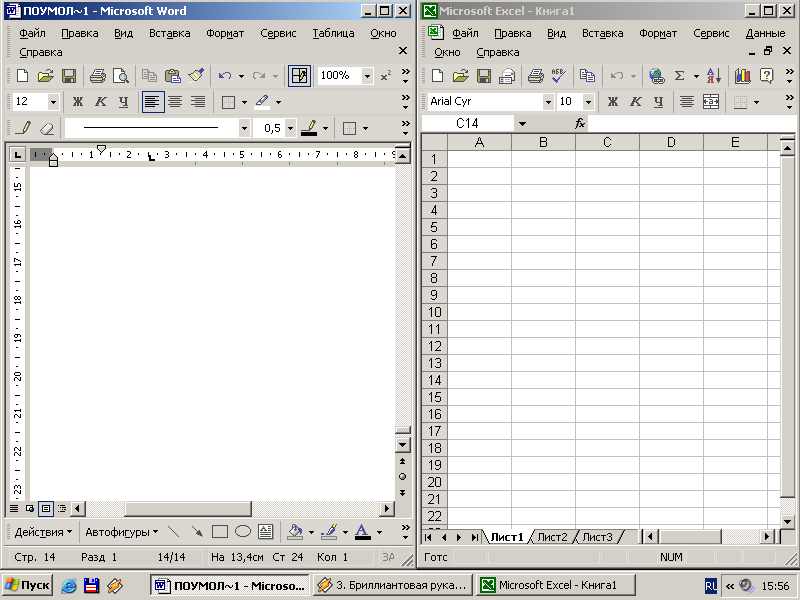The width and height of the screenshot is (800, 600).
Task: Toggle bold (Ж) in Excel
Action: (x=613, y=102)
